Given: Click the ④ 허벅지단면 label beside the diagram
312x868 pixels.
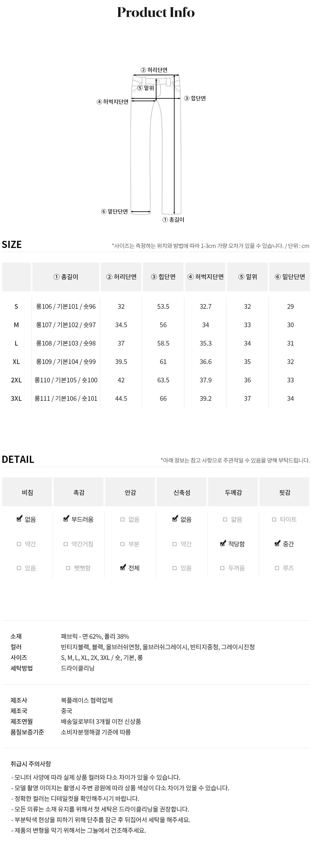Looking at the screenshot, I should pyautogui.click(x=113, y=102).
